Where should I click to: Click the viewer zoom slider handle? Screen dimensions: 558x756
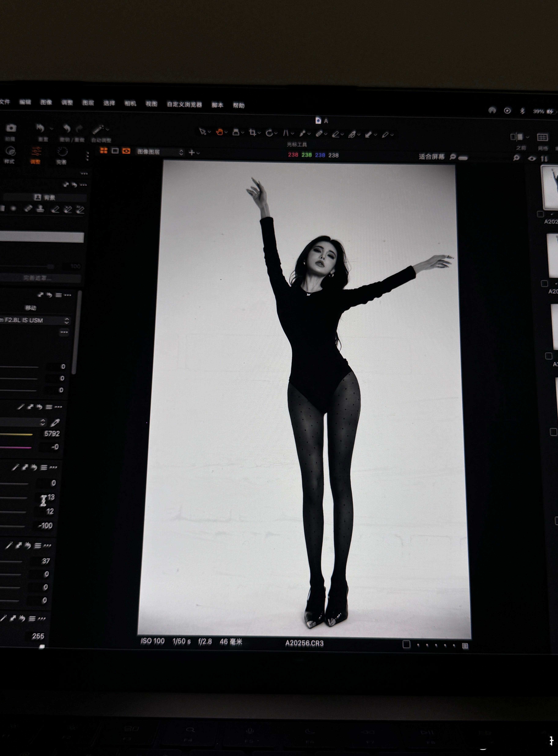(463, 158)
